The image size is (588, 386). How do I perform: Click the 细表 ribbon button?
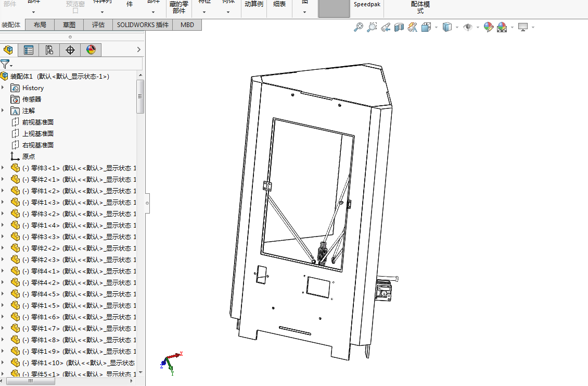pyautogui.click(x=279, y=5)
